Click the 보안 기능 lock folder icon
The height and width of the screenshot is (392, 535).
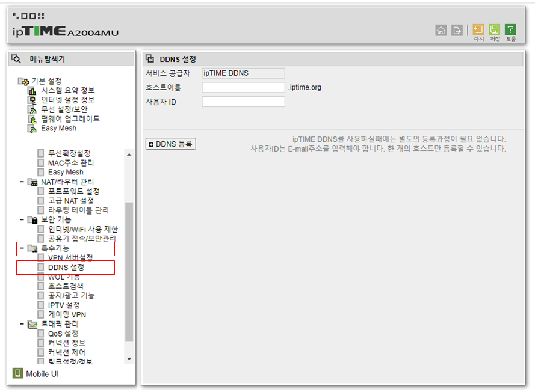(32, 220)
